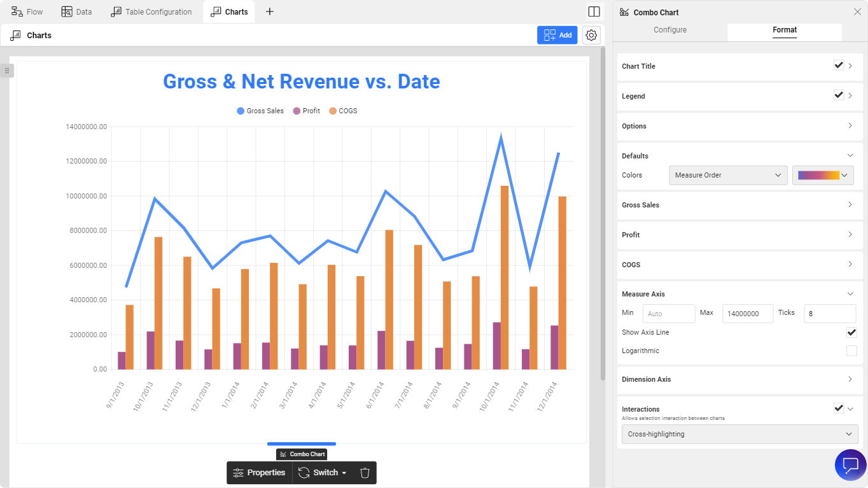Toggle the split panel layout icon
868x488 pixels.
point(594,11)
